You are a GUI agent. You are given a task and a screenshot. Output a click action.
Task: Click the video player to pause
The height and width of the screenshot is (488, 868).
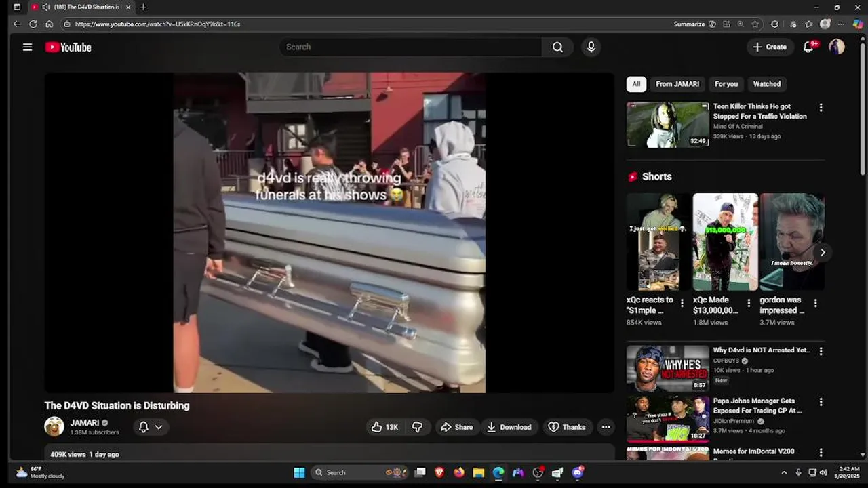click(x=330, y=232)
